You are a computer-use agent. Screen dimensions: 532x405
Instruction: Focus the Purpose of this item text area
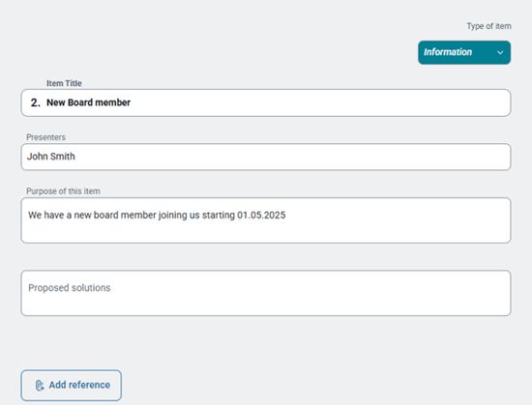click(266, 220)
